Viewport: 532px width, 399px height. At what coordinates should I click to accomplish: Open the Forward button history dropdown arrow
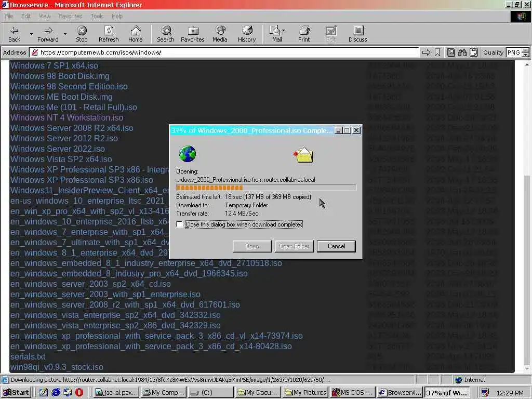65,34
